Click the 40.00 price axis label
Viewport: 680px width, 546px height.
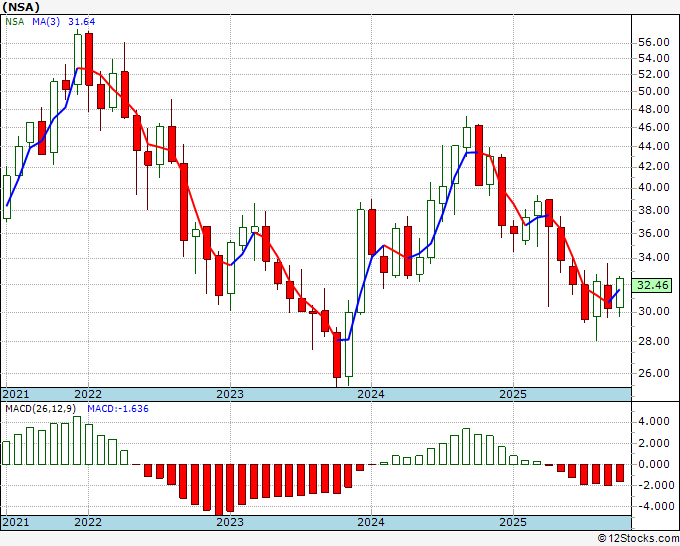point(654,187)
